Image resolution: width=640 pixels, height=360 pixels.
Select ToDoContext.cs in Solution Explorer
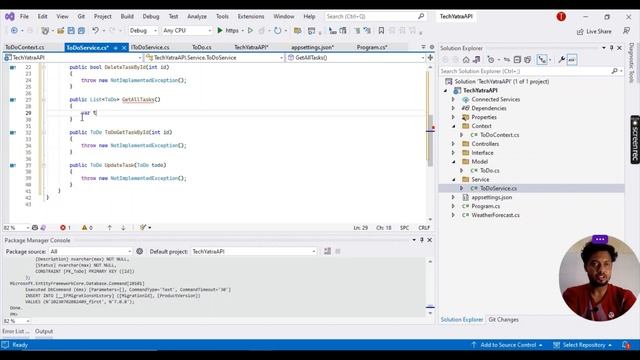[x=499, y=135]
